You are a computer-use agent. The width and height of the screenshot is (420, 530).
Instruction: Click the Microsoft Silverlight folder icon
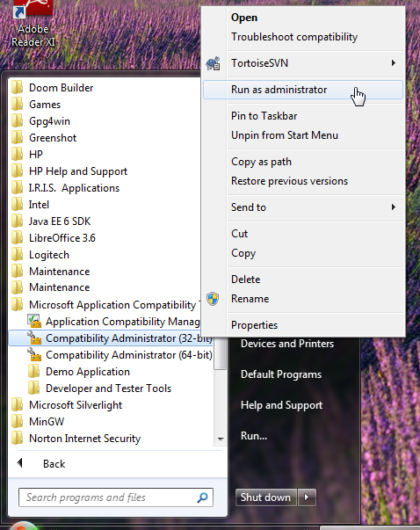coord(18,404)
